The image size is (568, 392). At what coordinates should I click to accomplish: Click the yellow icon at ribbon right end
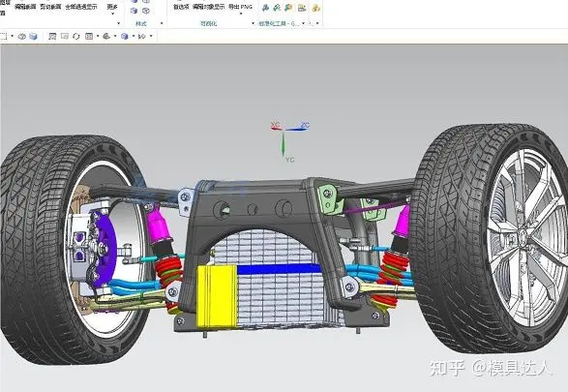[315, 8]
